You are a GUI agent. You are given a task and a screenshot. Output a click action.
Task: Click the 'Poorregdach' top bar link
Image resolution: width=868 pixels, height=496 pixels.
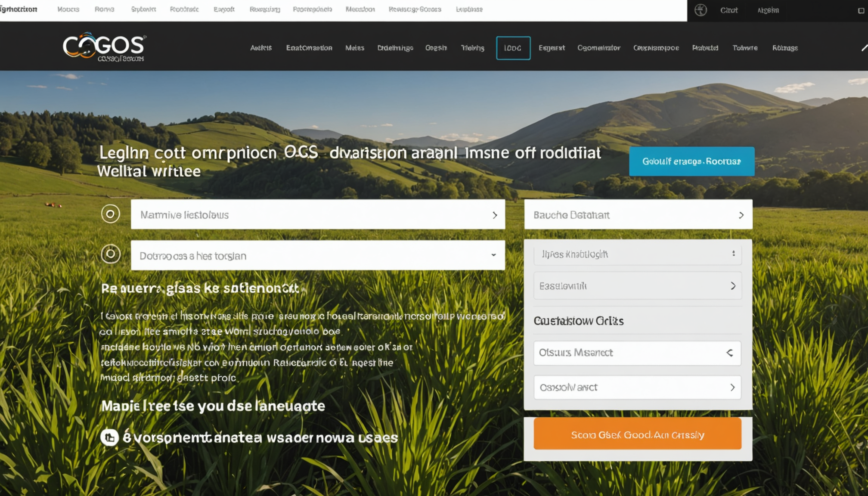(312, 9)
